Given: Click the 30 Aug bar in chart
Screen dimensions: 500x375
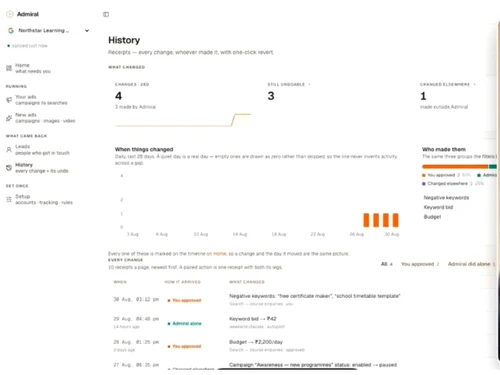Looking at the screenshot, I should point(396,220).
